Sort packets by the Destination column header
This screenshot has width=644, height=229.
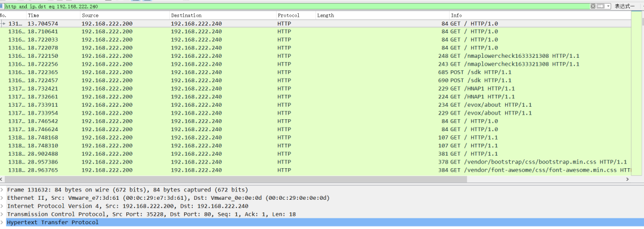pyautogui.click(x=223, y=15)
